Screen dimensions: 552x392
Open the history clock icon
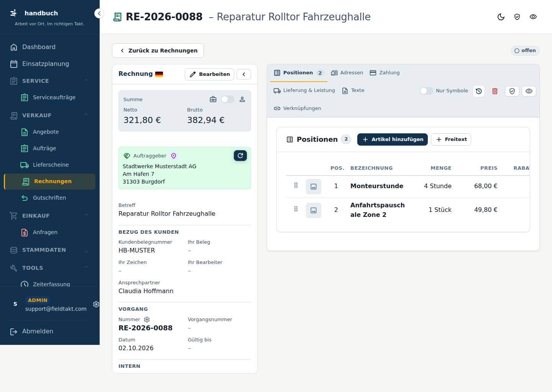click(479, 91)
